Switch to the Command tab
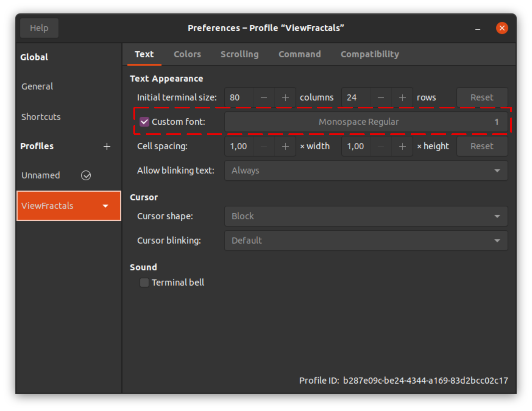This screenshot has height=411, width=532. [x=299, y=54]
